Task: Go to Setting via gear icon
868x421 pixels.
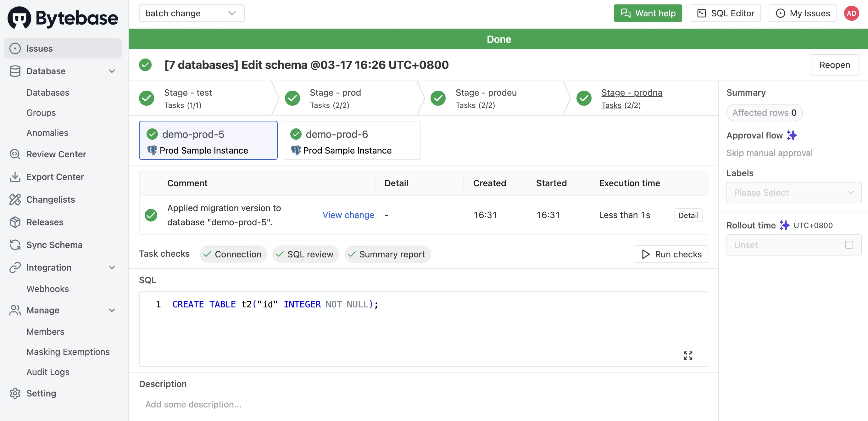Action: (x=15, y=393)
